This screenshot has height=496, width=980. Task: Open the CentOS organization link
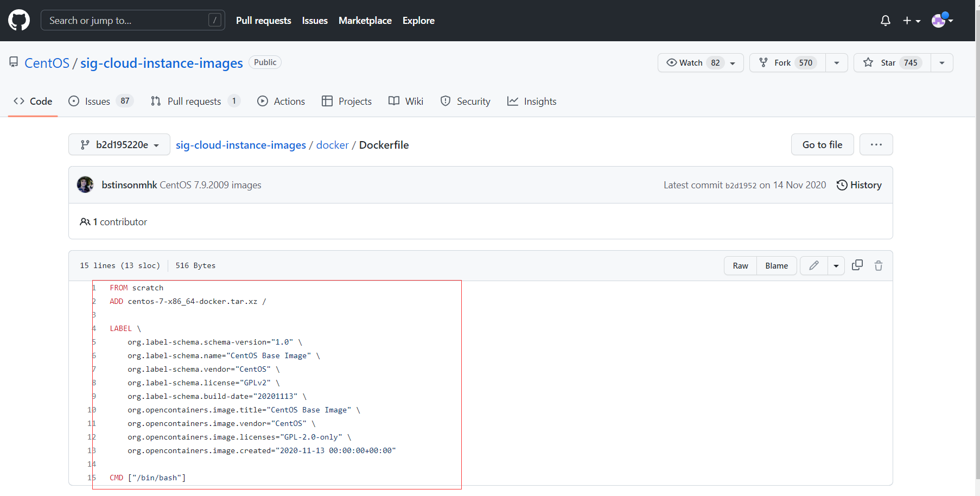[x=47, y=63]
